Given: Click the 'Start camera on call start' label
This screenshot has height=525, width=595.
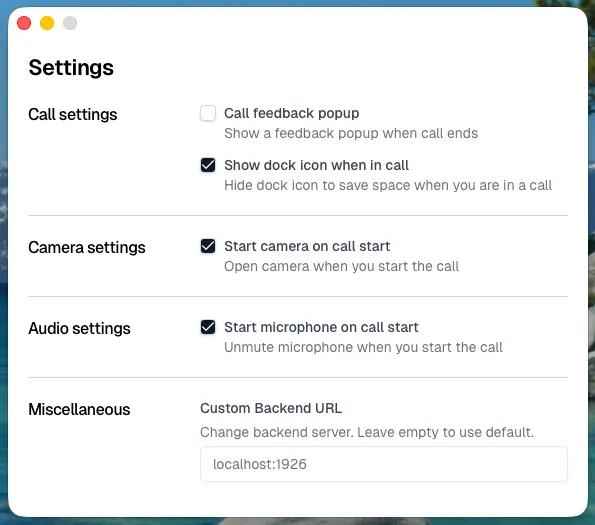Looking at the screenshot, I should (x=307, y=246).
